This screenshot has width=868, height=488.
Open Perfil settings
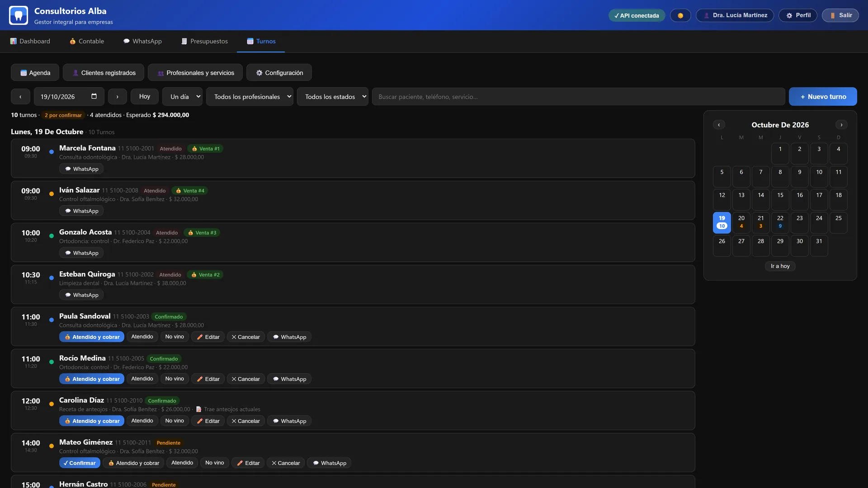tap(798, 15)
